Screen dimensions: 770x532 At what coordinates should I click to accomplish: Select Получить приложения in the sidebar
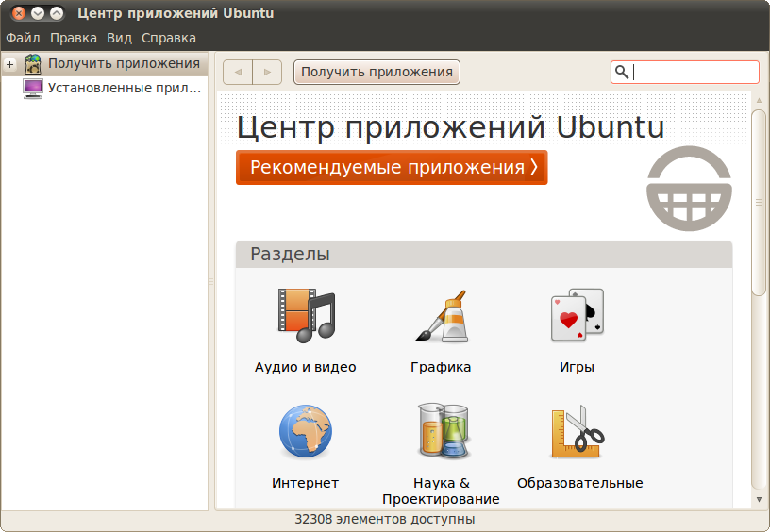click(105, 64)
